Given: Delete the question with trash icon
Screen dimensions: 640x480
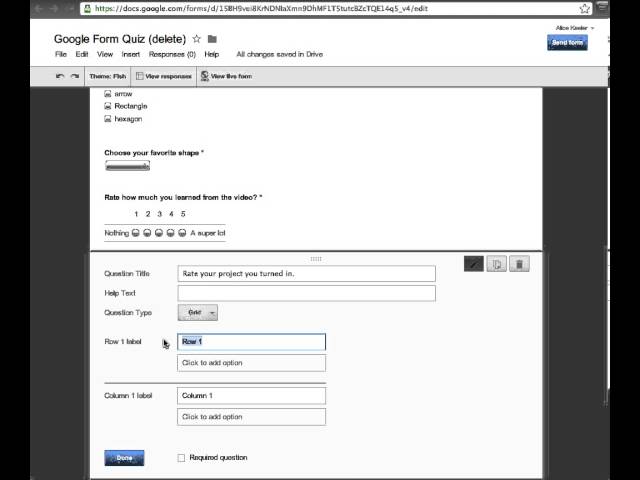Looking at the screenshot, I should click(519, 264).
